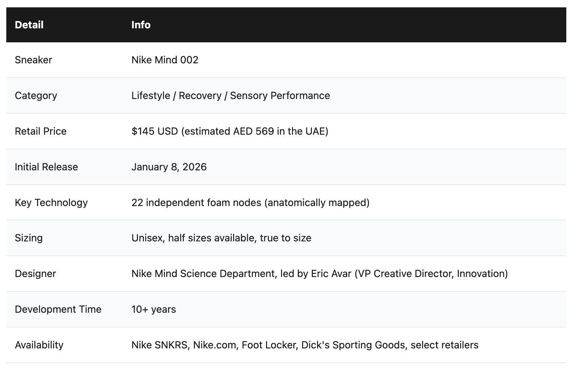This screenshot has width=588, height=368.
Task: Click the "10+ years" cell
Action: (154, 309)
